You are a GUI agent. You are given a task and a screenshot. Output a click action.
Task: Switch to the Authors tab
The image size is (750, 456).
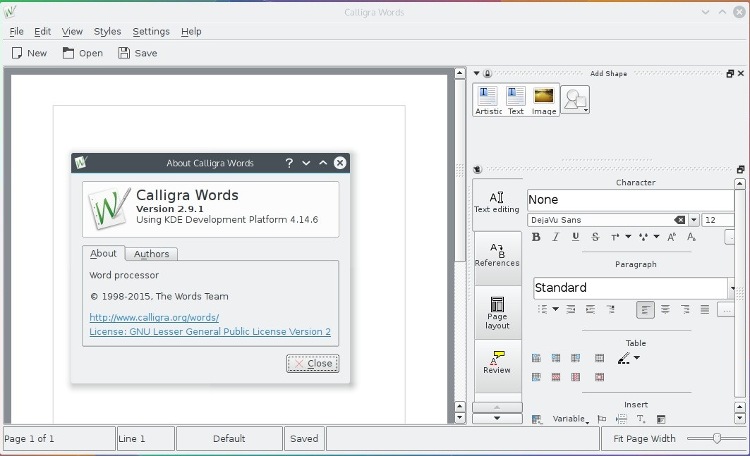151,254
